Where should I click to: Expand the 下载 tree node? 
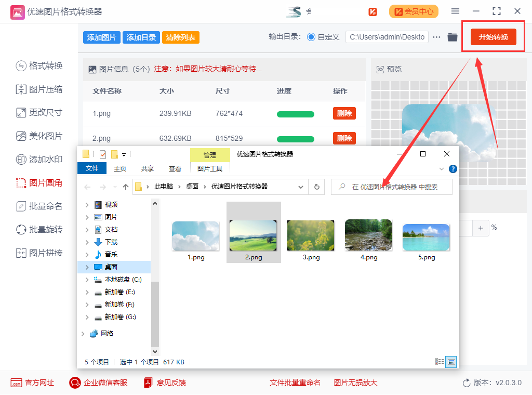pyautogui.click(x=87, y=242)
